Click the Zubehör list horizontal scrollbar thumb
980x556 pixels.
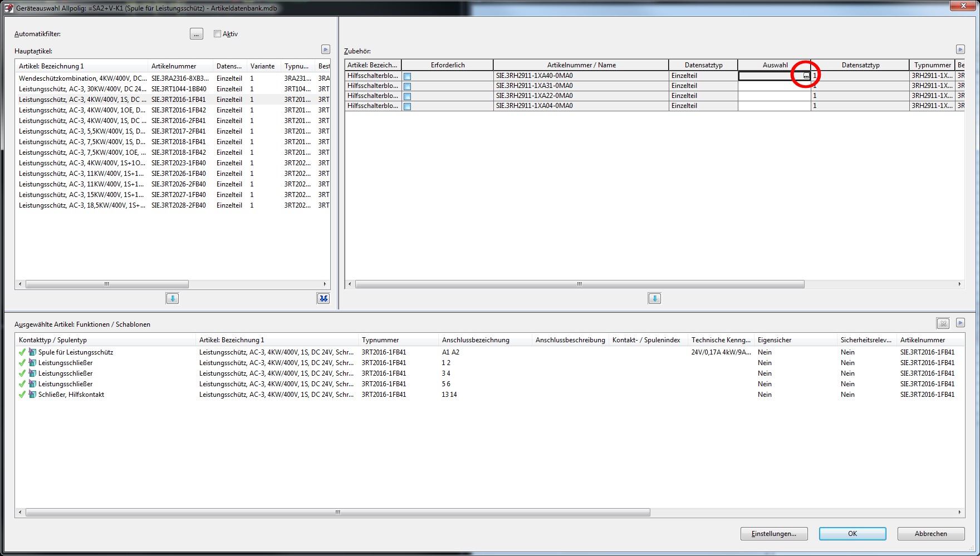click(x=580, y=284)
